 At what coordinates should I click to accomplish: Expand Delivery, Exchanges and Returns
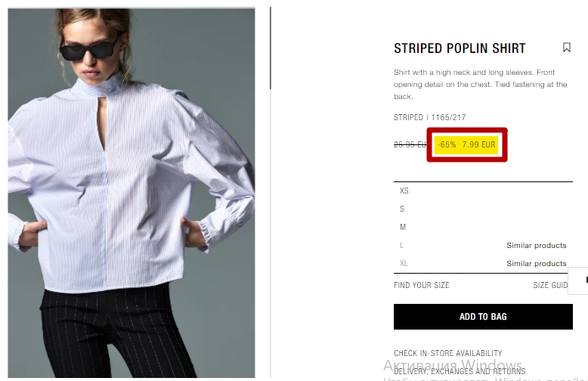coord(460,371)
